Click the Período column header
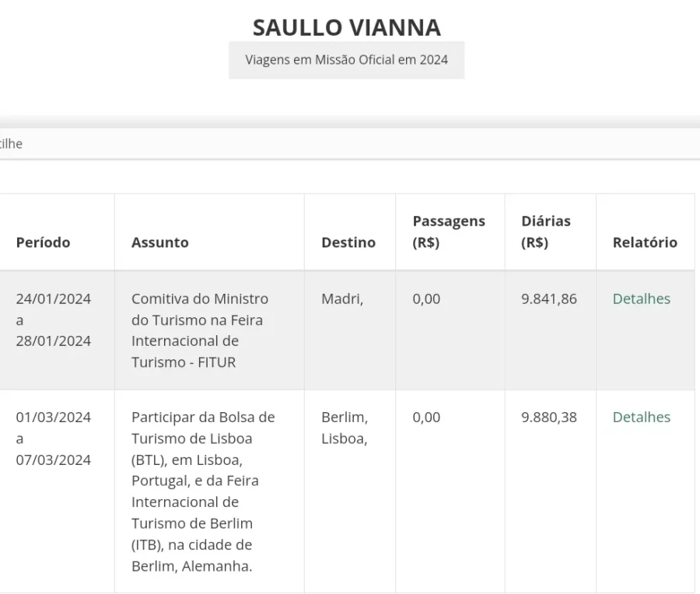700x594 pixels. [43, 243]
